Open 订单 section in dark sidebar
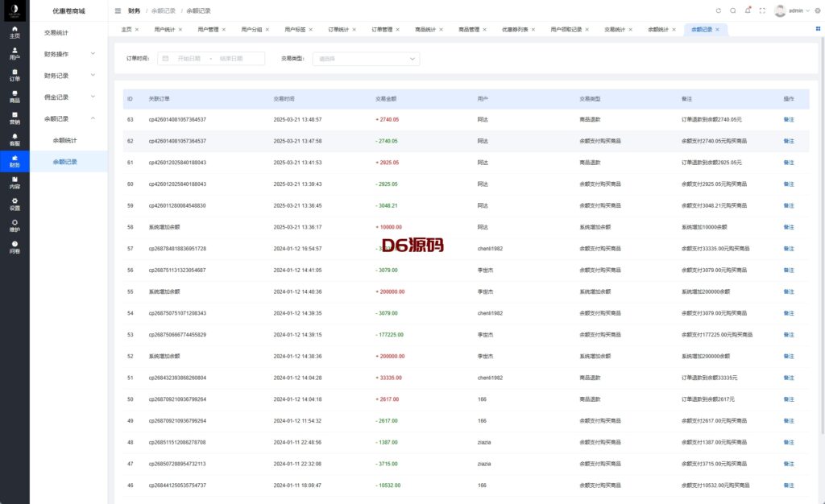825x504 pixels. coord(15,75)
